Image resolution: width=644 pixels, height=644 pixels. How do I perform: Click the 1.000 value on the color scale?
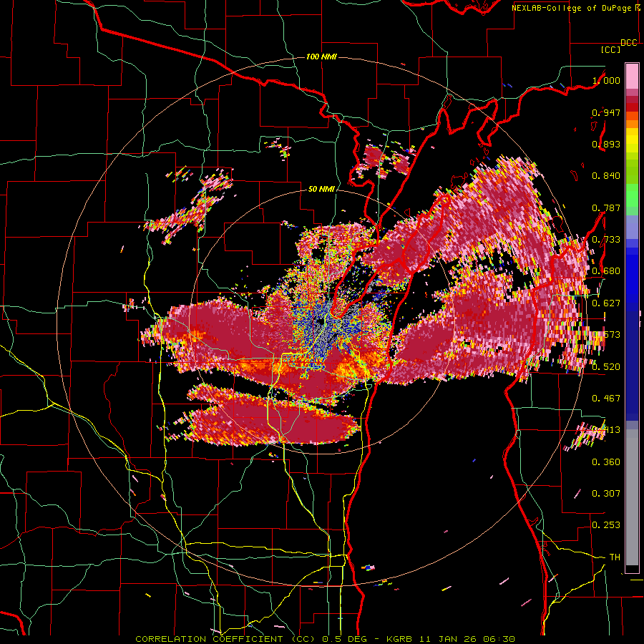606,80
